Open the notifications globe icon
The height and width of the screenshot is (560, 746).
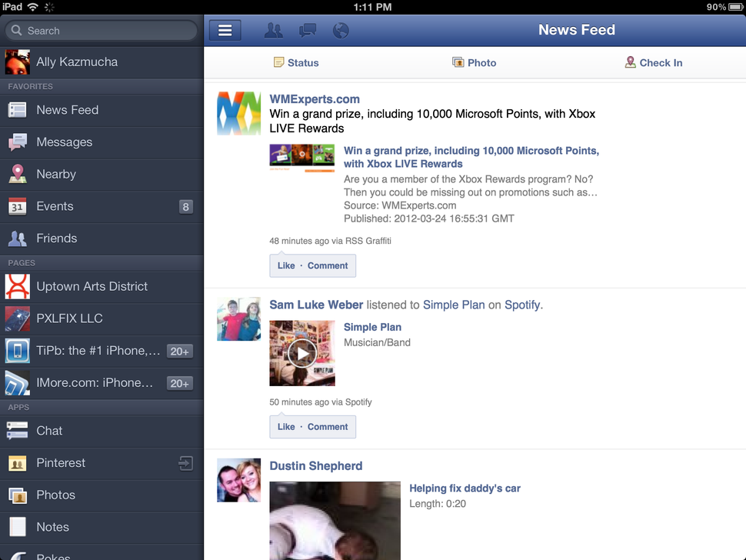(x=341, y=30)
